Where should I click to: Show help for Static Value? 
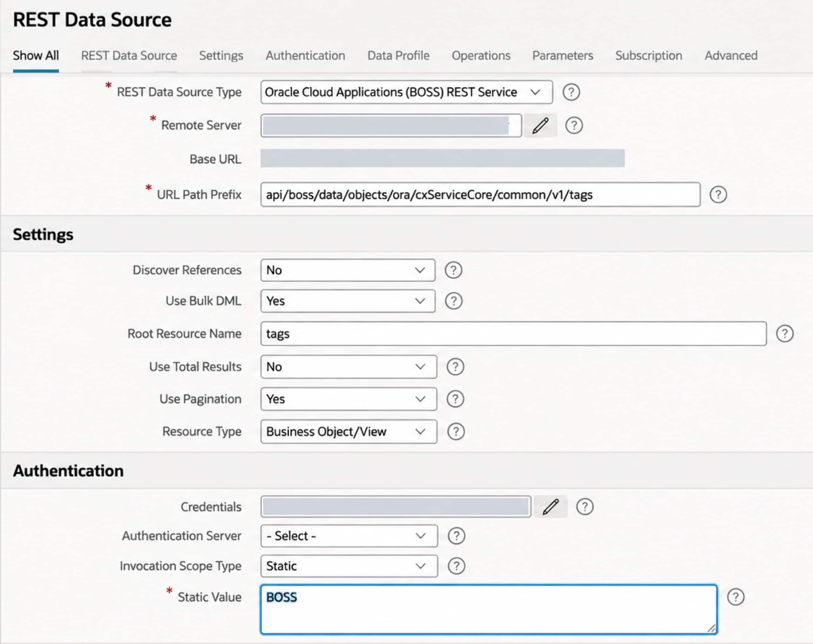pyautogui.click(x=736, y=597)
